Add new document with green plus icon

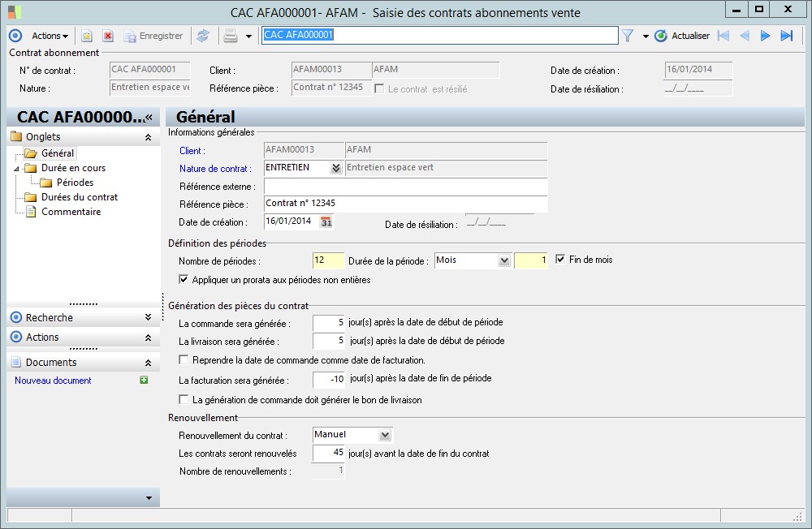pos(144,381)
